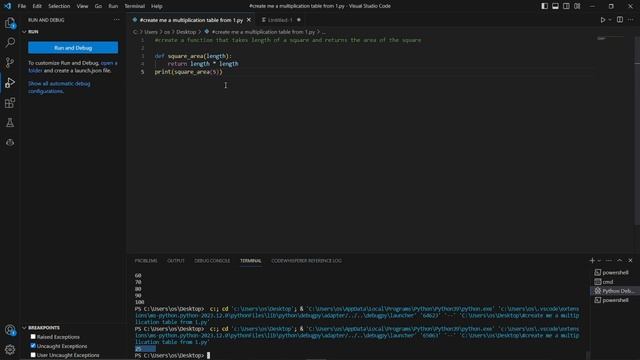Screen dimensions: 640x360
Task: Select the TERMINAL panel tab
Action: [251, 260]
